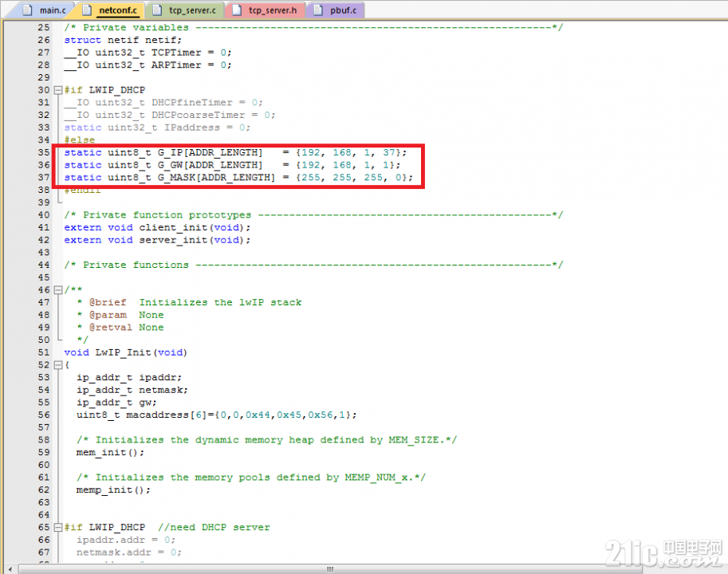This screenshot has height=574, width=728.
Task: Click the file icon on netconf.c tab
Action: click(x=87, y=10)
